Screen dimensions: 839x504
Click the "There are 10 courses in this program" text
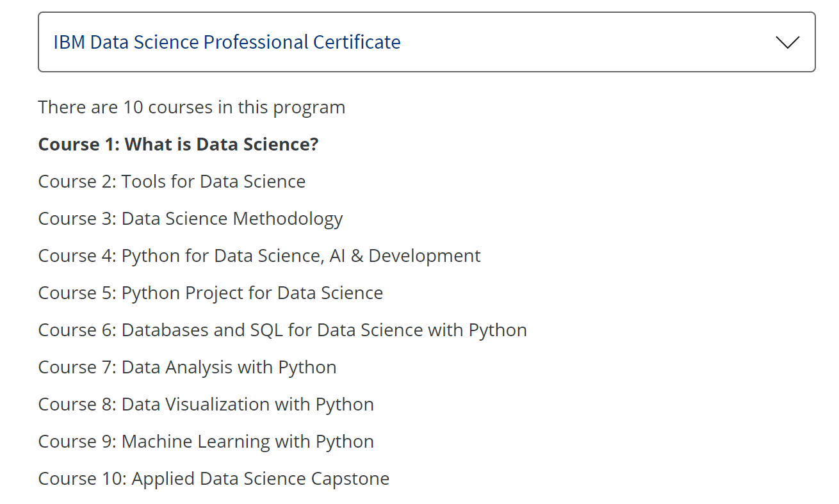point(191,107)
